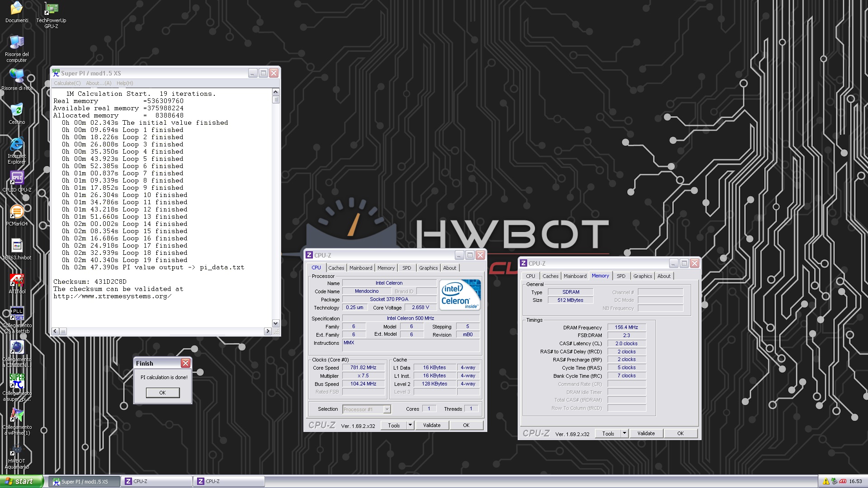Select CPU tab in Memory window
This screenshot has height=488, width=868.
530,276
